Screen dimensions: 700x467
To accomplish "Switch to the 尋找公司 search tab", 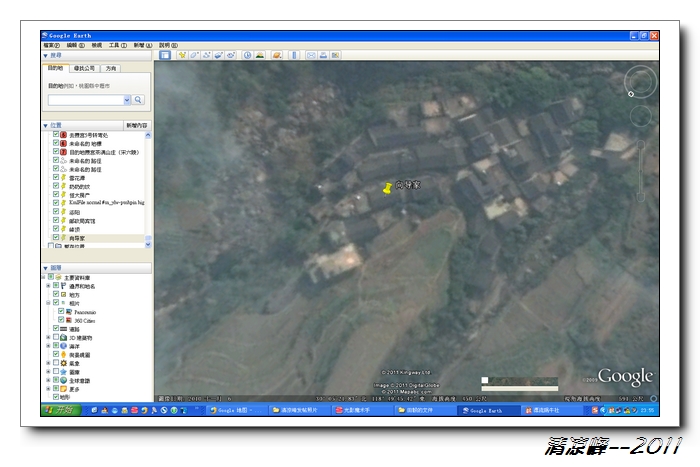I will click(x=84, y=68).
